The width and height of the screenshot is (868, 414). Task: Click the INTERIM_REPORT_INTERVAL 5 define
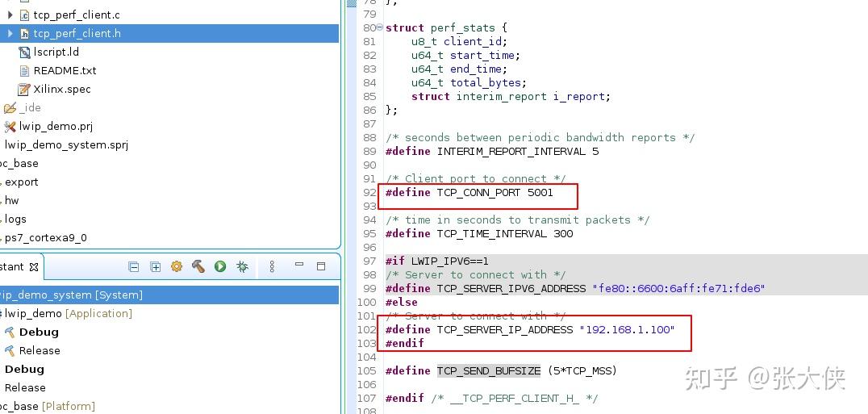(492, 152)
